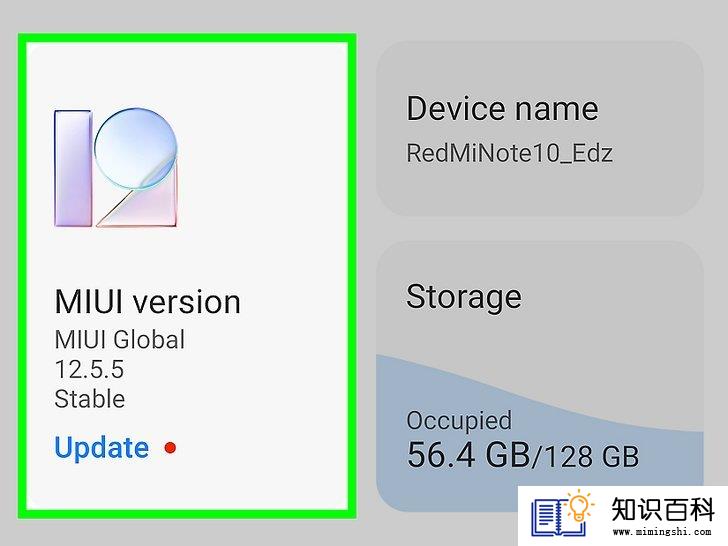Click the 知识百科 watermark text
The width and height of the screenshot is (728, 546).
pyautogui.click(x=663, y=509)
